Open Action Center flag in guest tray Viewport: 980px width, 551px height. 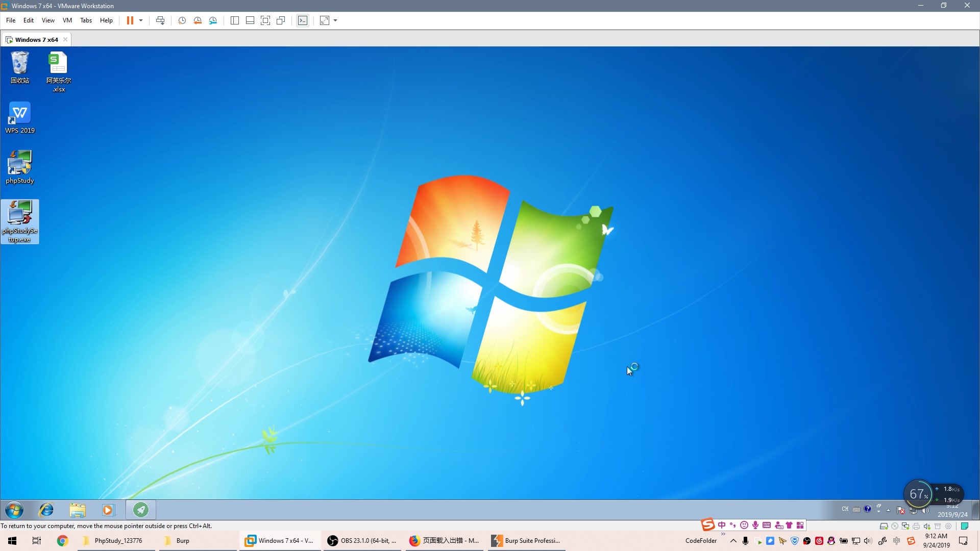(901, 510)
